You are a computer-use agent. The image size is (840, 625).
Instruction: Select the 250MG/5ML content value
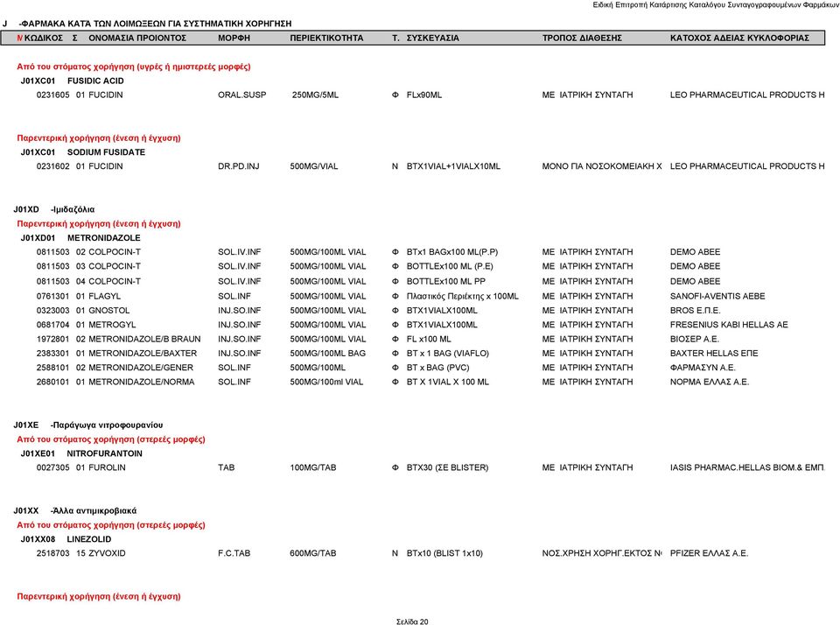pyautogui.click(x=315, y=95)
